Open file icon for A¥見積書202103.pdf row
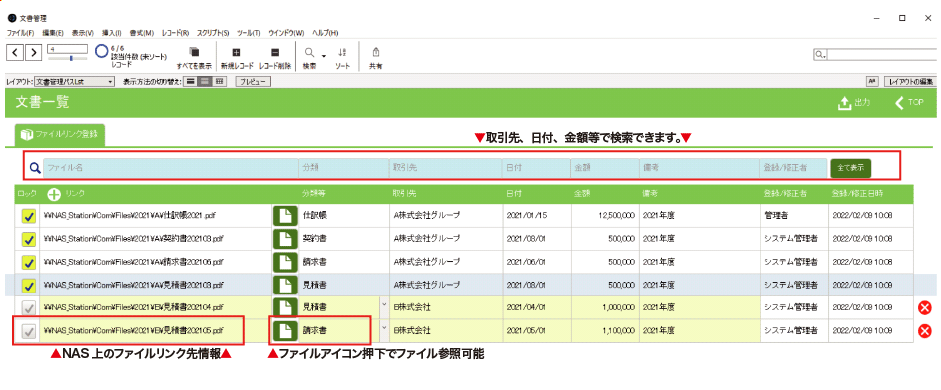The width and height of the screenshot is (941, 390). coord(286,285)
